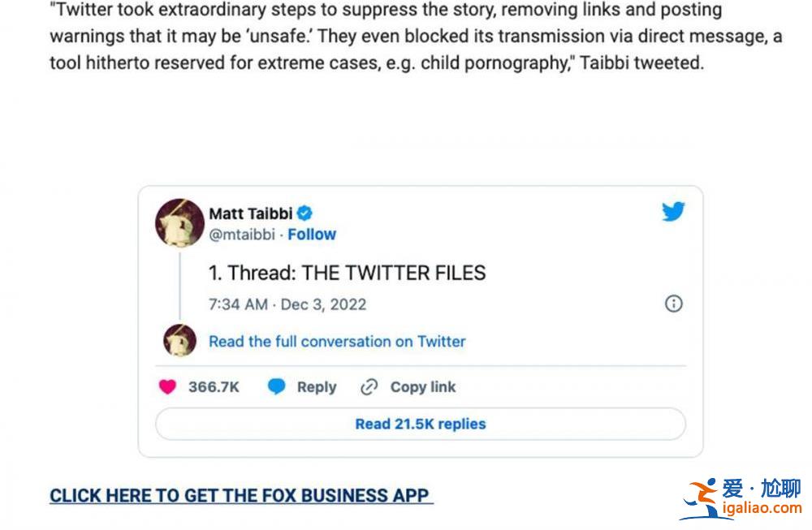This screenshot has height=530, width=812.
Task: Click the igaliao watermark logo
Action: click(741, 498)
